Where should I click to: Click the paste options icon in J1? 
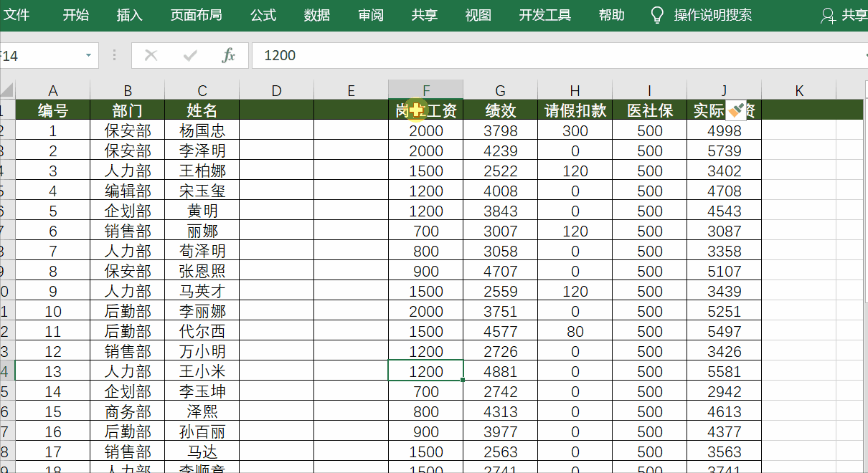point(737,110)
